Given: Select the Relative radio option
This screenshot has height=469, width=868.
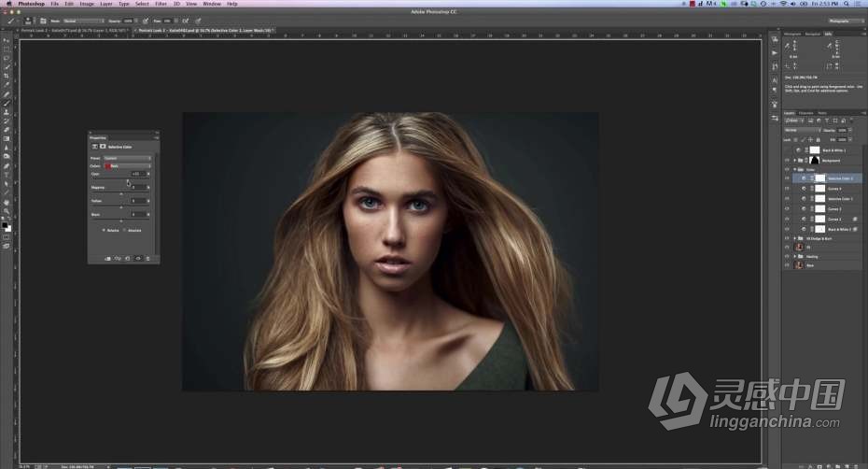Looking at the screenshot, I should point(104,230).
